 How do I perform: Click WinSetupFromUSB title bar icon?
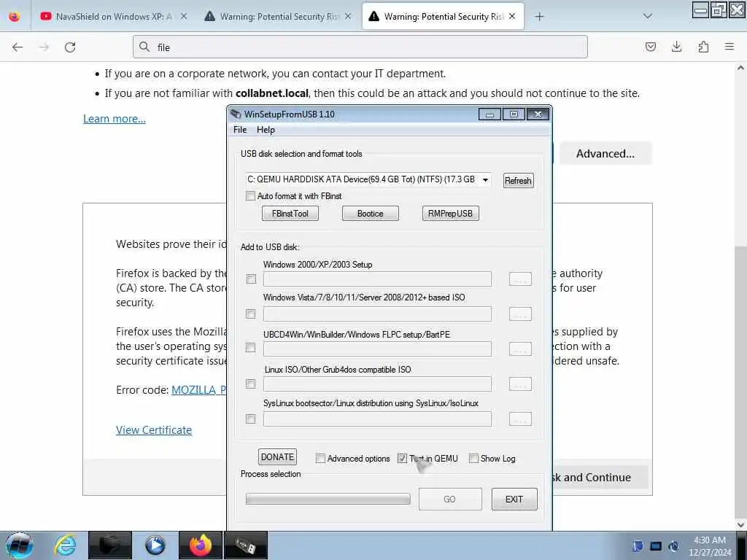[x=236, y=114]
